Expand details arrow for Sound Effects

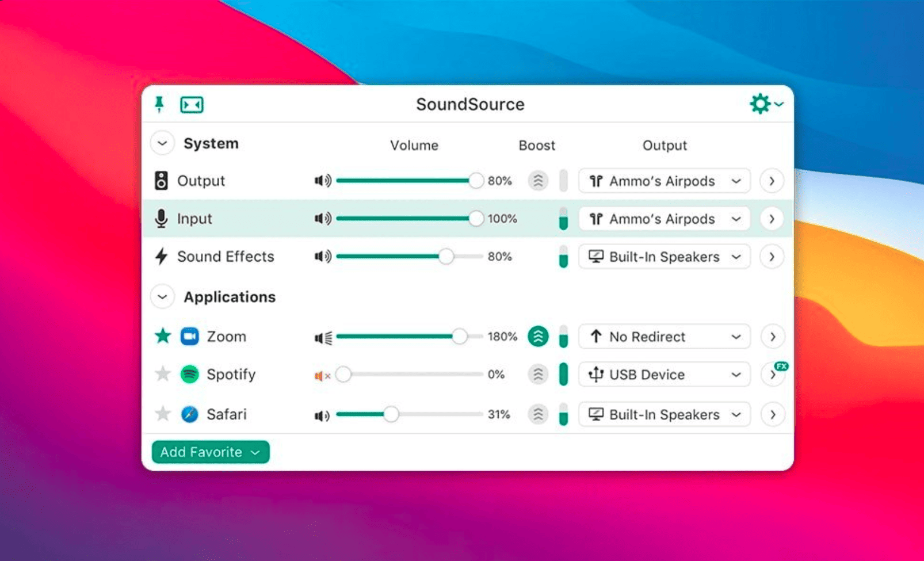[772, 257]
